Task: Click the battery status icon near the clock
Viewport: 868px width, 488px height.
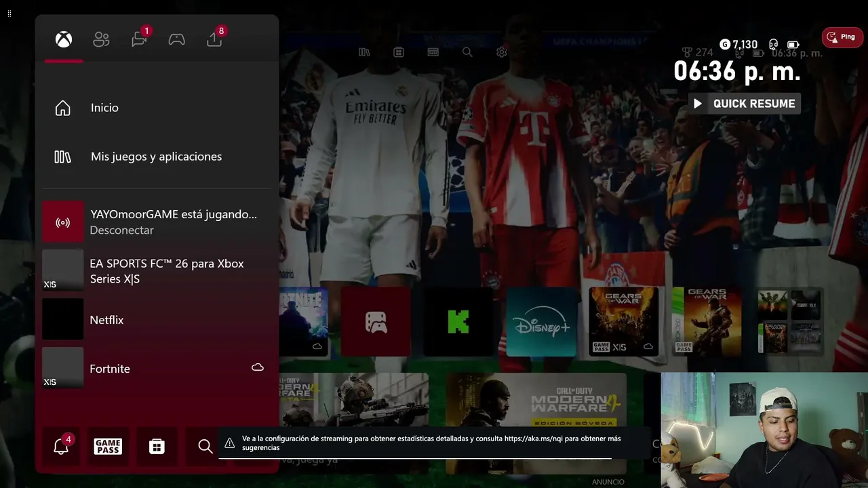Action: point(793,45)
